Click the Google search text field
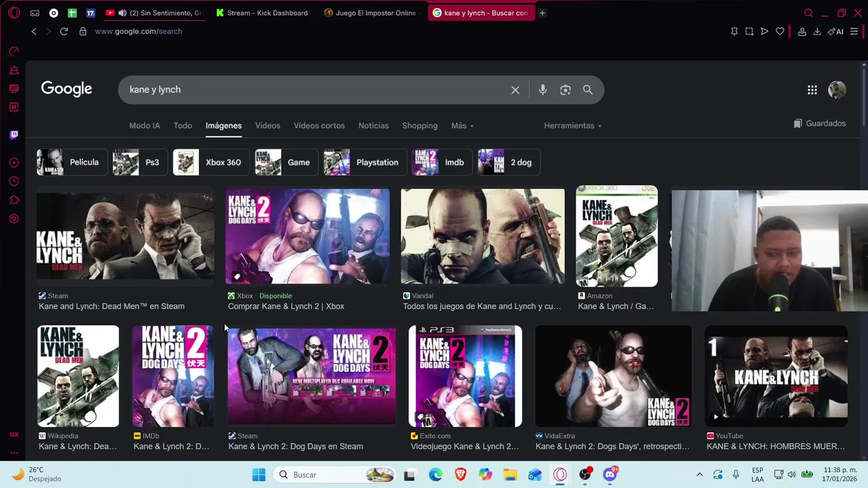The image size is (868, 488). (315, 89)
